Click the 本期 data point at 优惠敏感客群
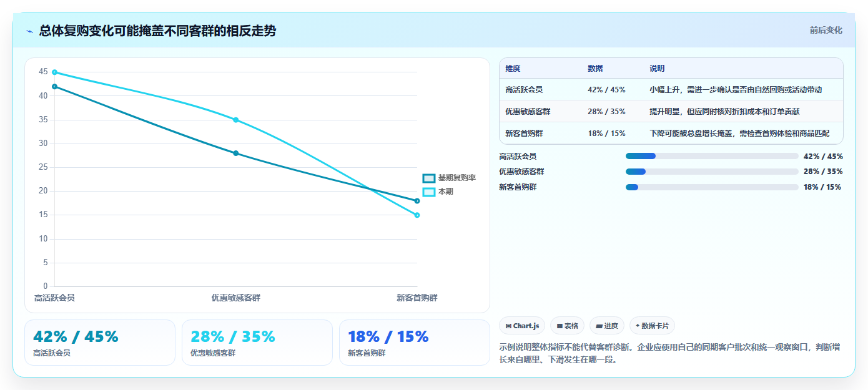This screenshot has width=868, height=390. 236,120
